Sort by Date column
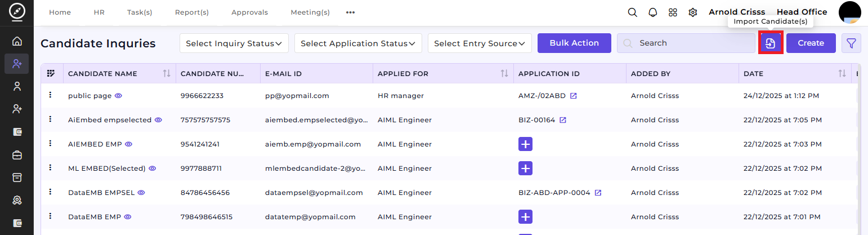The height and width of the screenshot is (235, 868). click(842, 73)
